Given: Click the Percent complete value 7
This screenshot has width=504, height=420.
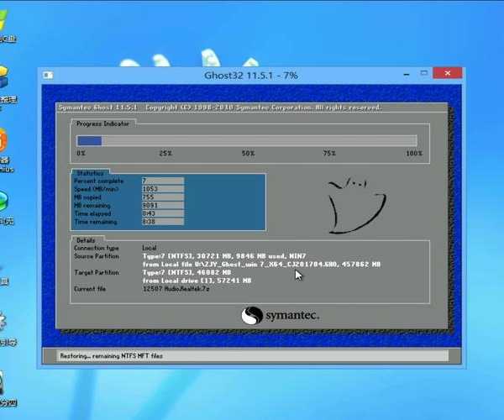Looking at the screenshot, I should [163, 181].
